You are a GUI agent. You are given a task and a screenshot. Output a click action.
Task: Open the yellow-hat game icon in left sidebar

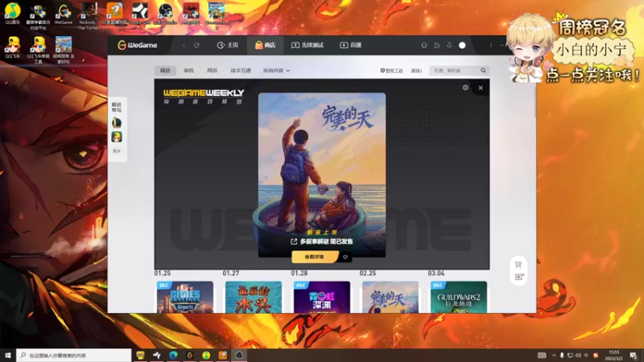(x=117, y=137)
